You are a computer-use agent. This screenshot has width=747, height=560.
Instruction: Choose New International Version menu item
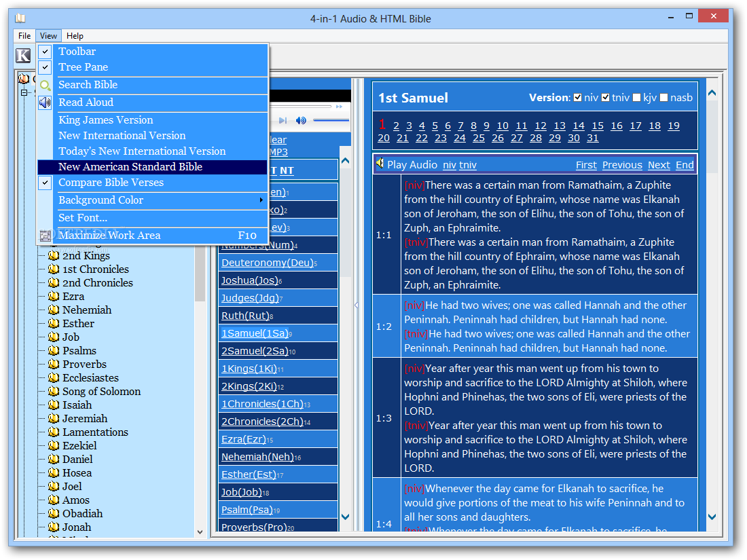(152, 136)
